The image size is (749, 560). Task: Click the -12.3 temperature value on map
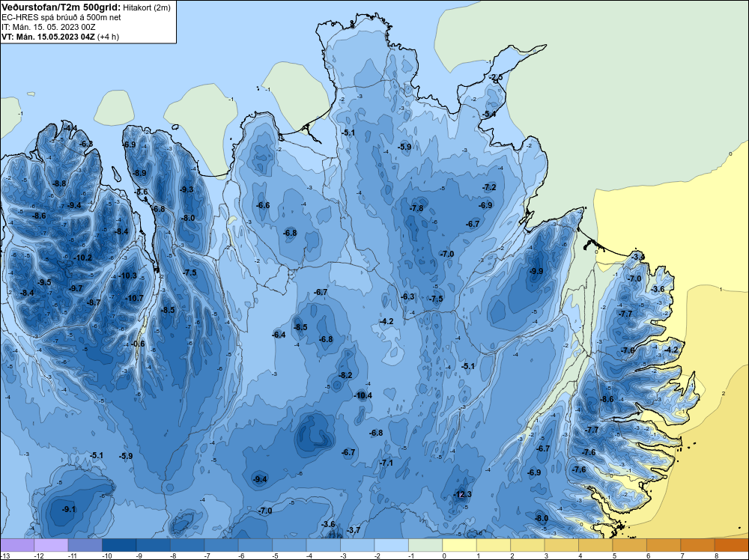coord(462,494)
